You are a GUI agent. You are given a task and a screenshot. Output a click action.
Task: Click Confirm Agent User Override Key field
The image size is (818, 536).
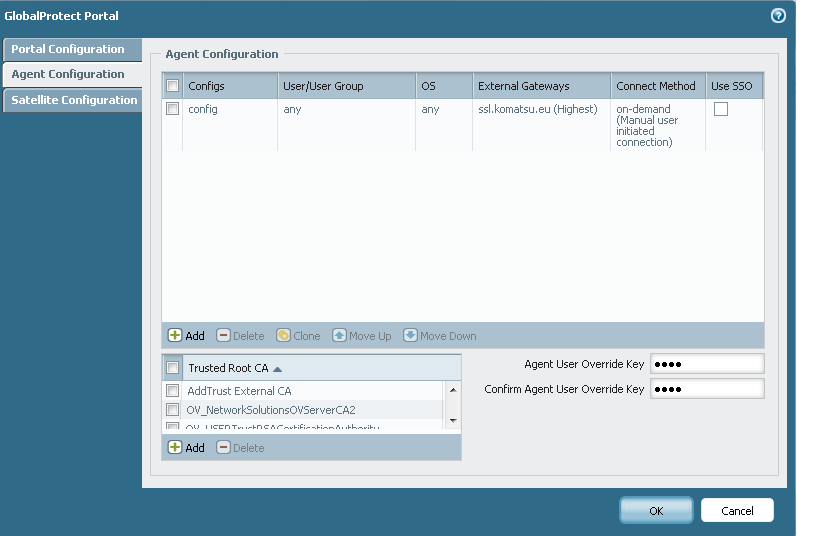(707, 389)
